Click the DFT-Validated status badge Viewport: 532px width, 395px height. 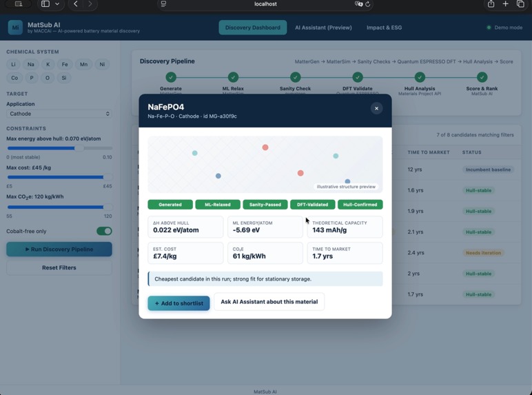(x=312, y=205)
